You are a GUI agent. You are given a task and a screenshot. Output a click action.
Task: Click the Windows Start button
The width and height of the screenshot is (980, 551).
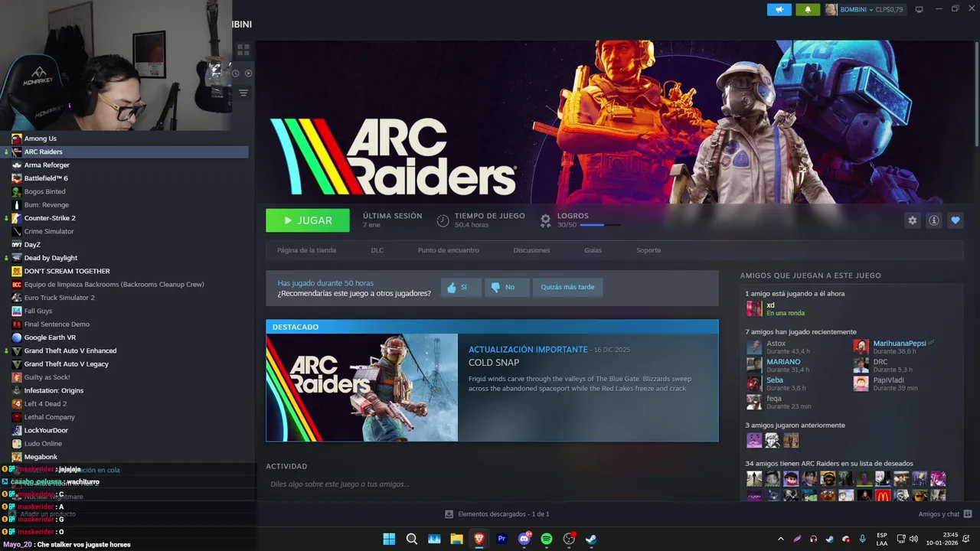(389, 539)
